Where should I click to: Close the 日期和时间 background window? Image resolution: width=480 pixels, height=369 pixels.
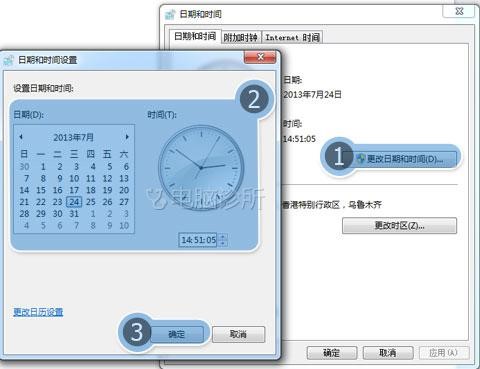pyautogui.click(x=459, y=11)
